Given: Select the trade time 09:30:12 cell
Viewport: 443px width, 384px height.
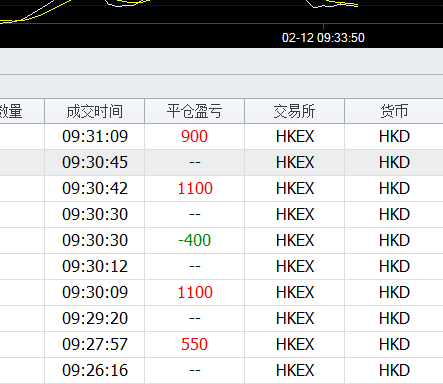Looking at the screenshot, I should point(95,266).
